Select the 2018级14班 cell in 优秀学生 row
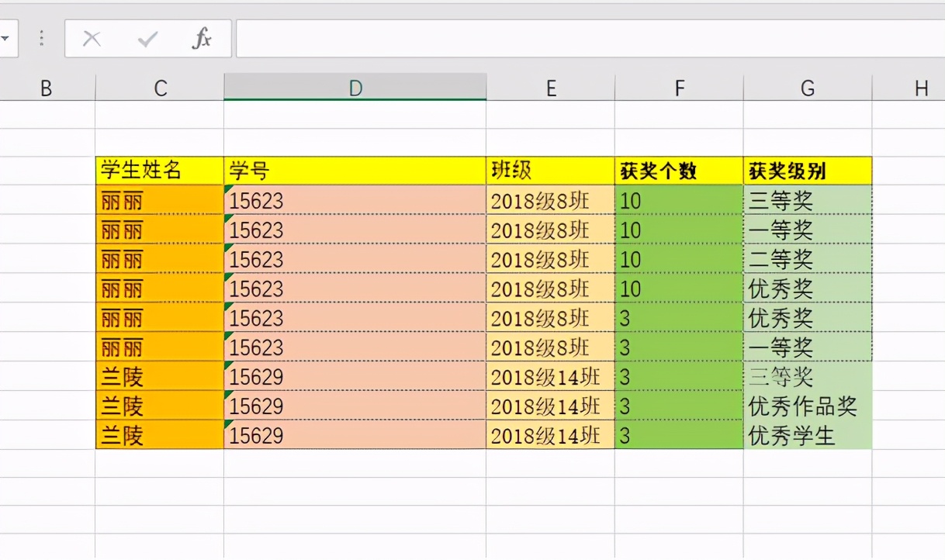The height and width of the screenshot is (560, 945). point(551,435)
